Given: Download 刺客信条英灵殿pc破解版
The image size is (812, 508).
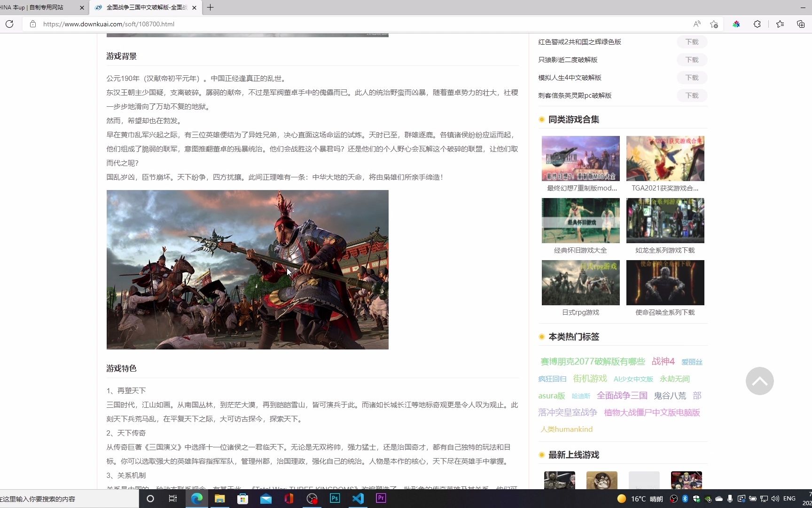Looking at the screenshot, I should click(692, 95).
